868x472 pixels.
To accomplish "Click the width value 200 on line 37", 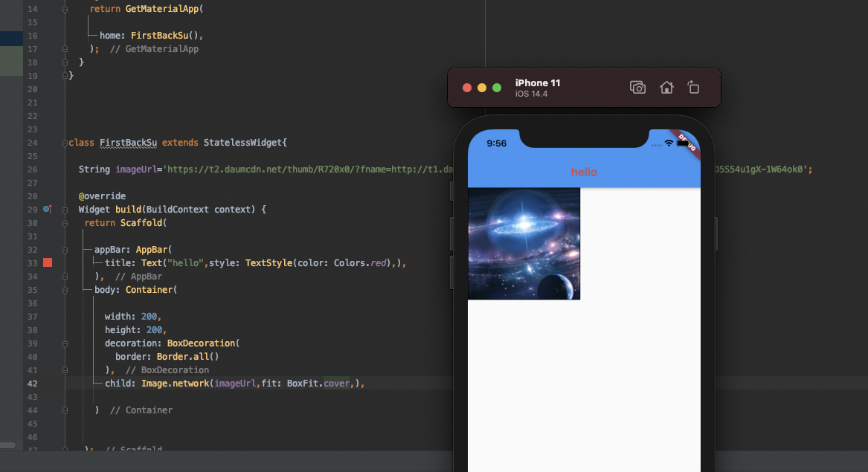I will (149, 317).
